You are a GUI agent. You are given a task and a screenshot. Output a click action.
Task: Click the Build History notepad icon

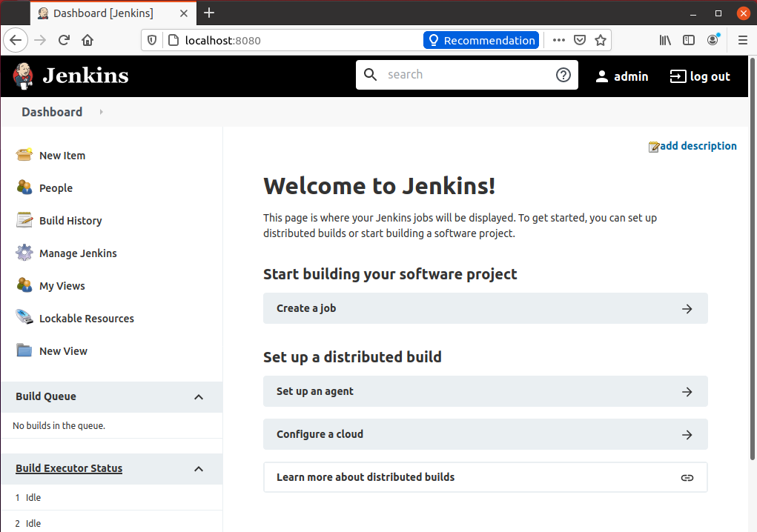point(24,220)
